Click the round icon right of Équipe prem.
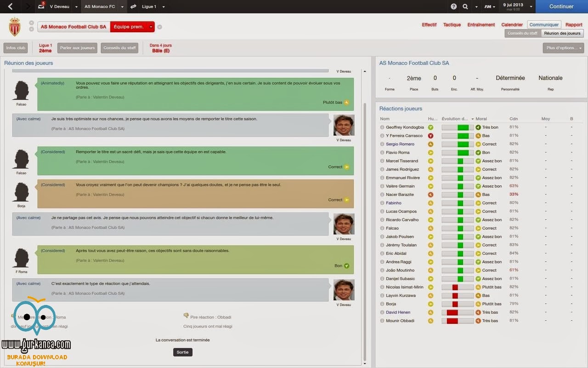588x368 pixels. pyautogui.click(x=159, y=27)
